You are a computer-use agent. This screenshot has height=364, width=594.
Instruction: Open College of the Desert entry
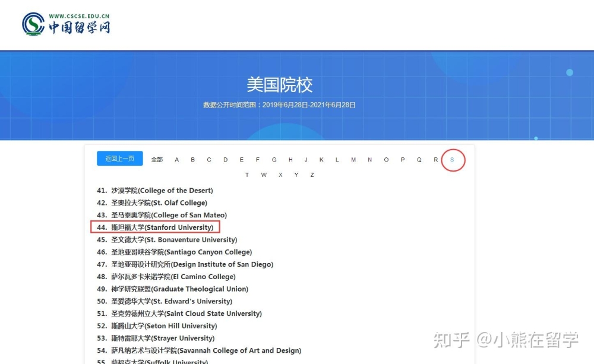(155, 191)
